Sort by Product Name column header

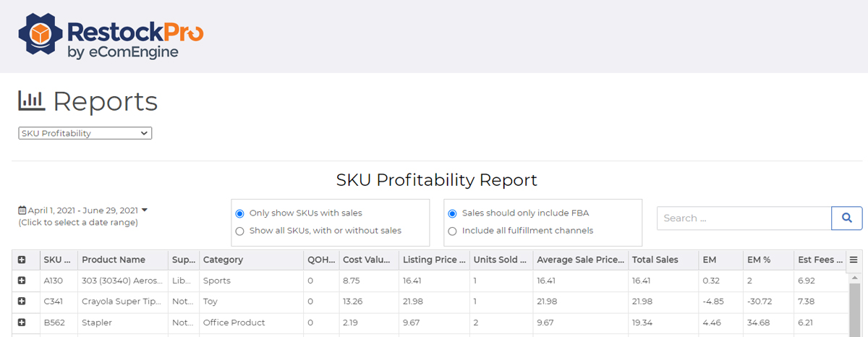click(x=114, y=260)
